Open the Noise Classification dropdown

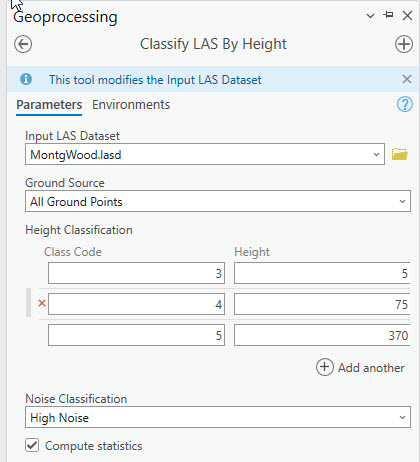218,417
